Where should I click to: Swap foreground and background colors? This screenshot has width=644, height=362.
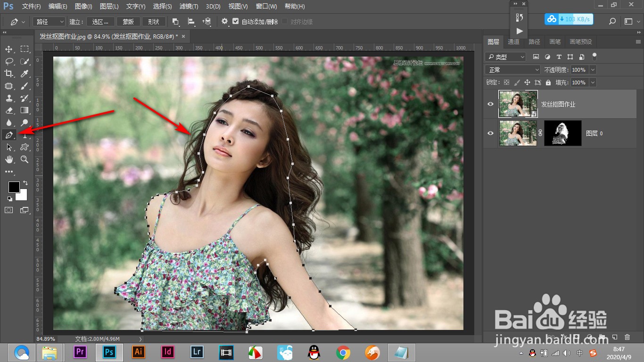point(25,183)
